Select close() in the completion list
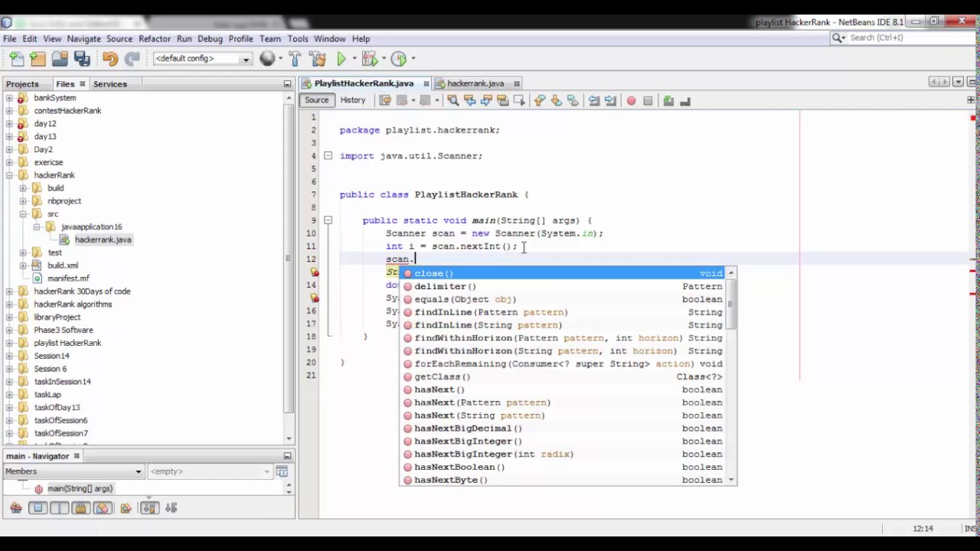The height and width of the screenshot is (551, 980). [563, 273]
